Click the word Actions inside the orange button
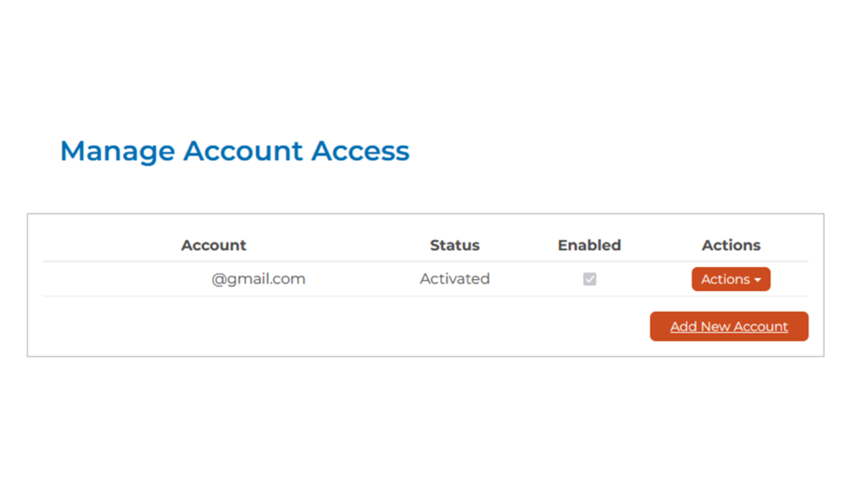The width and height of the screenshot is (868, 488). (725, 279)
